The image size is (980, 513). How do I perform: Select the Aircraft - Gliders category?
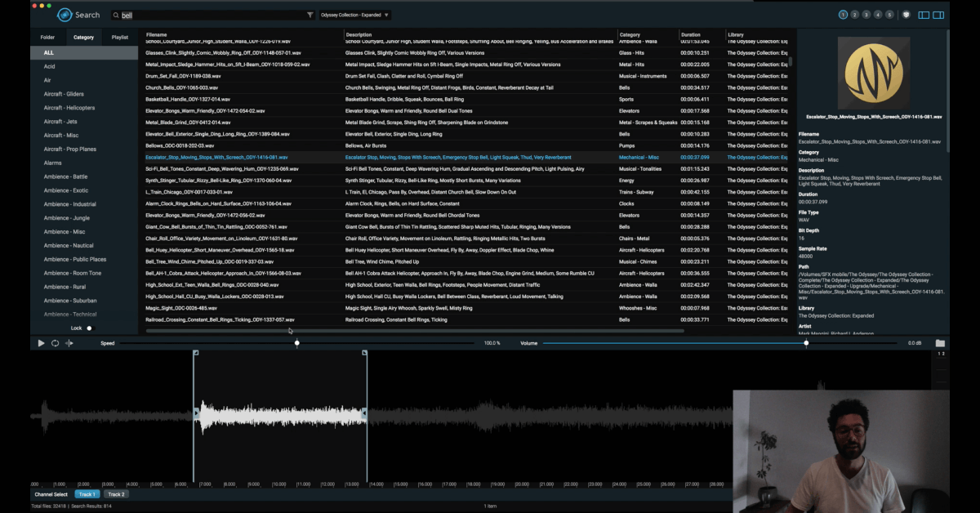[x=84, y=94]
